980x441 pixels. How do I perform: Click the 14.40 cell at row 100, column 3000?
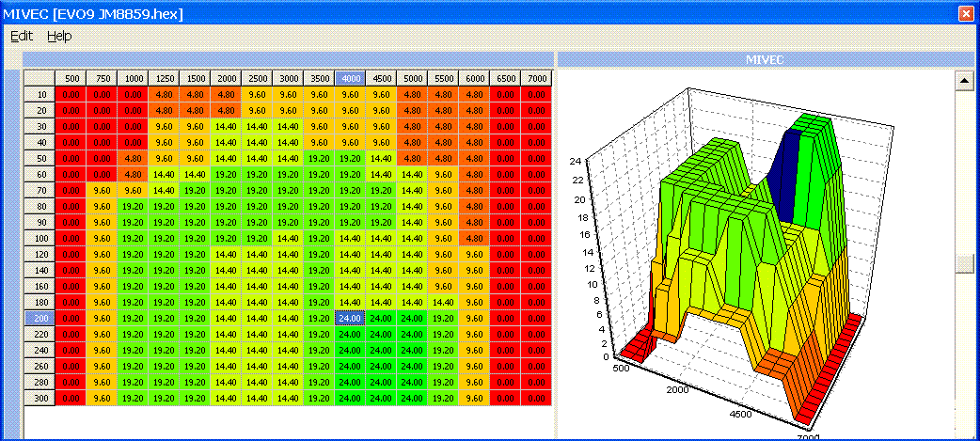(288, 238)
